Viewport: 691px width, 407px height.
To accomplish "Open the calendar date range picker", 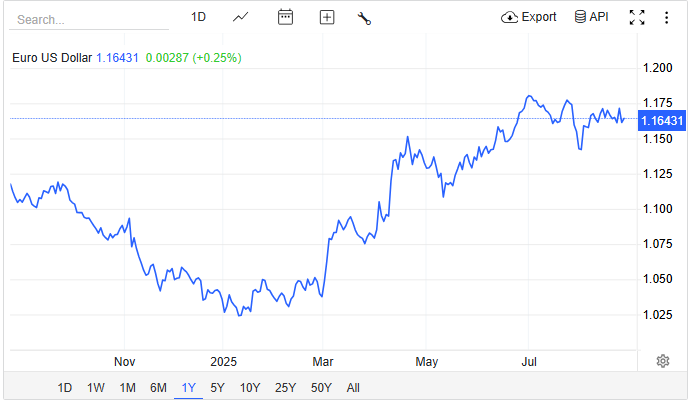I will click(x=285, y=17).
